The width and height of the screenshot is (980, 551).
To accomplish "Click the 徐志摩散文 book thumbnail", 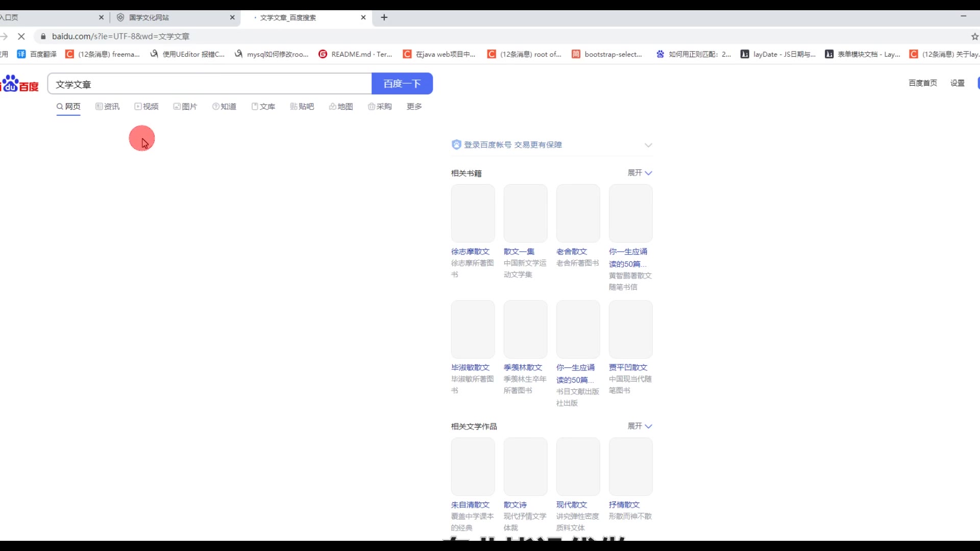I will 473,213.
